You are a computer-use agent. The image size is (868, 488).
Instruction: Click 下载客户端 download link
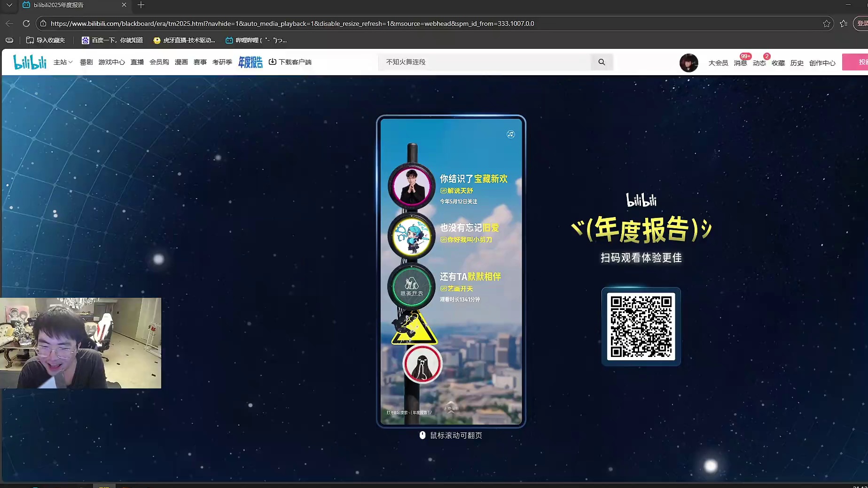click(290, 62)
